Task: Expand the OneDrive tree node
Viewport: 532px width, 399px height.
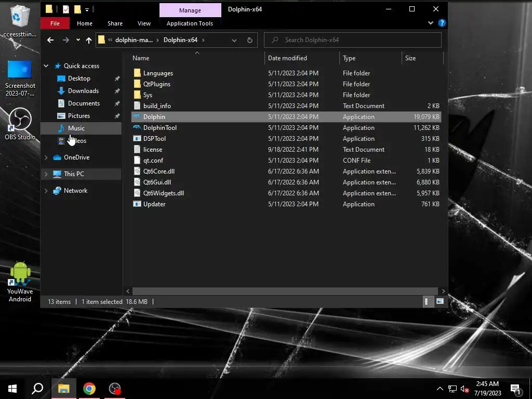Action: pos(46,157)
